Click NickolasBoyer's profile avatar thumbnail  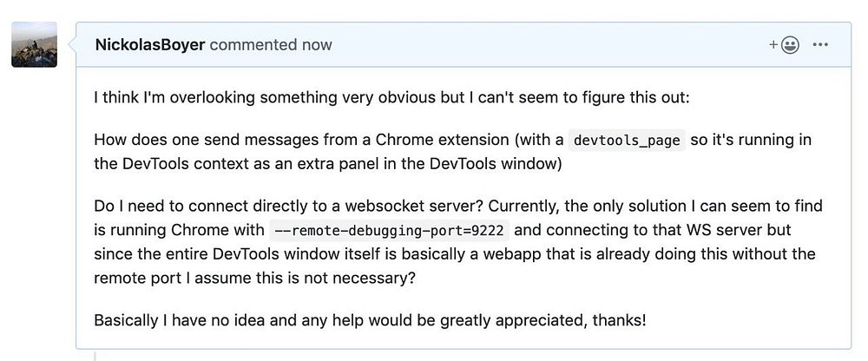pos(34,45)
